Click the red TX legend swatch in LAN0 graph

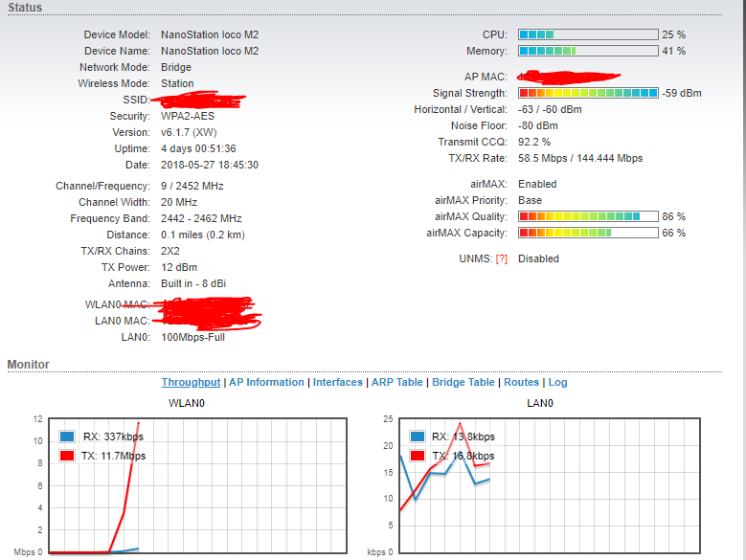pyautogui.click(x=418, y=456)
